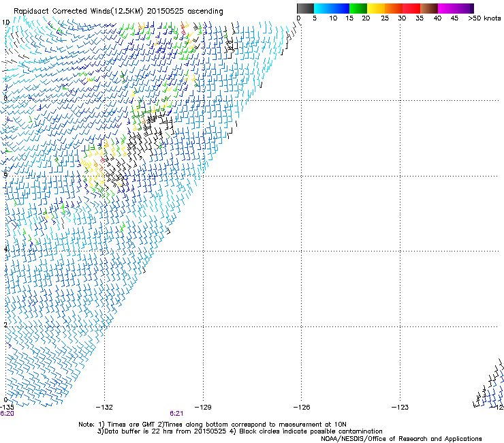Click the purple time label 6:20
Image resolution: width=504 pixels, height=443 pixels.
click(x=7, y=414)
